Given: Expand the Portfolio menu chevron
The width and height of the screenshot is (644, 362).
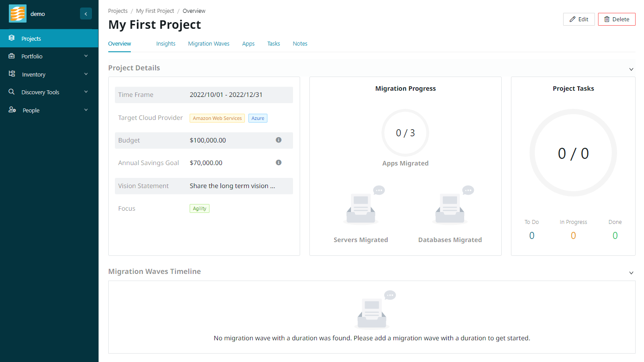Looking at the screenshot, I should 86,56.
